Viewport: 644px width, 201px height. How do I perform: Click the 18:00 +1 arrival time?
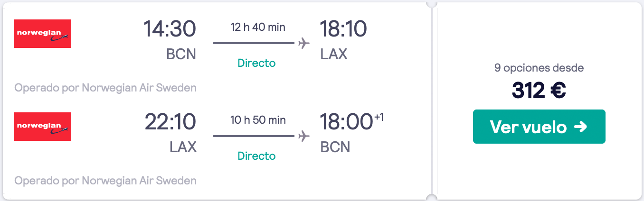point(351,122)
